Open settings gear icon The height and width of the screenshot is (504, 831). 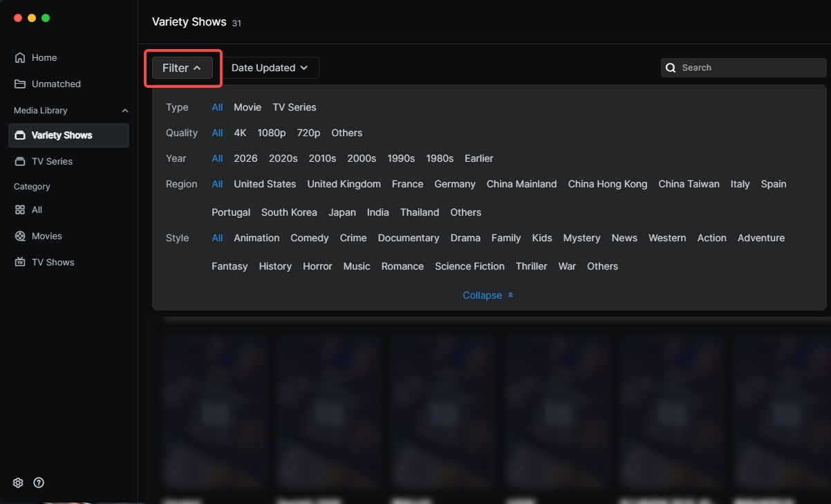coord(18,483)
